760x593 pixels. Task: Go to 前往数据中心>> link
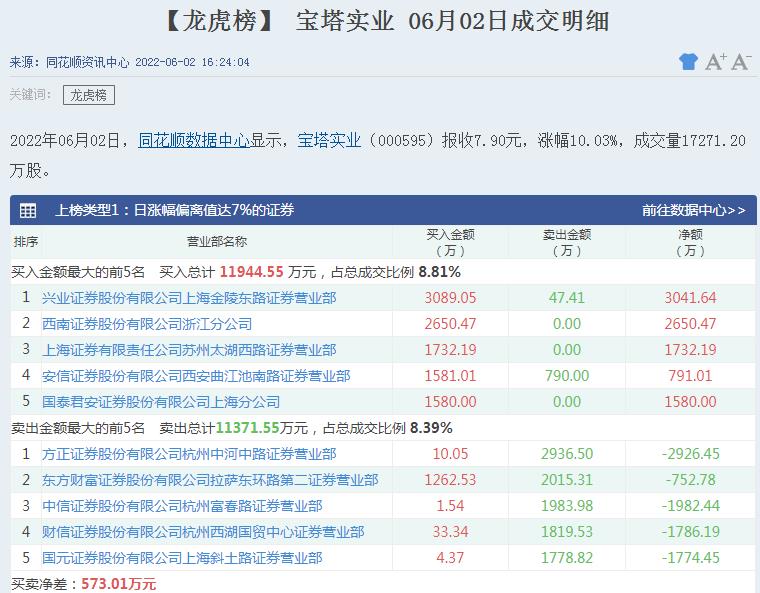pyautogui.click(x=693, y=211)
